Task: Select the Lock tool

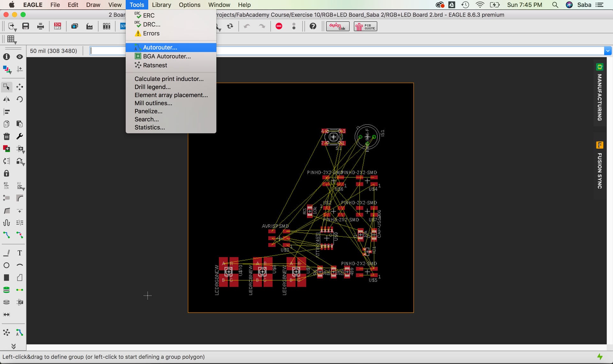Action: tap(6, 173)
